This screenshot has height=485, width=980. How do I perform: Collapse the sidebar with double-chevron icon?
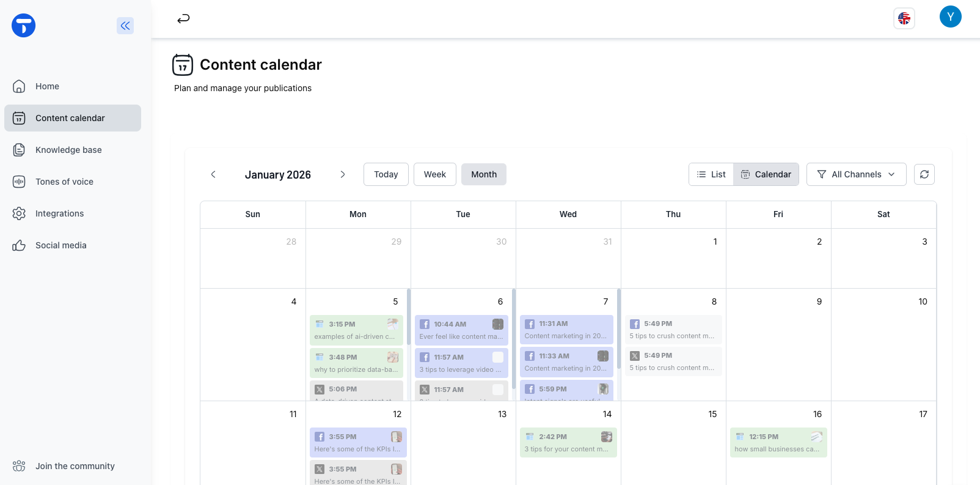coord(125,26)
